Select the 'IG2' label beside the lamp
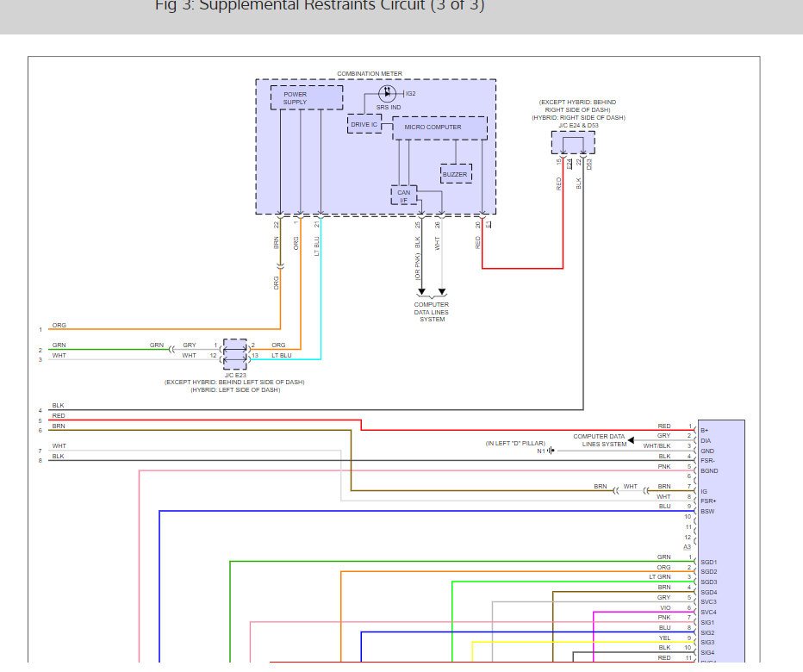The height and width of the screenshot is (672, 803). click(411, 94)
